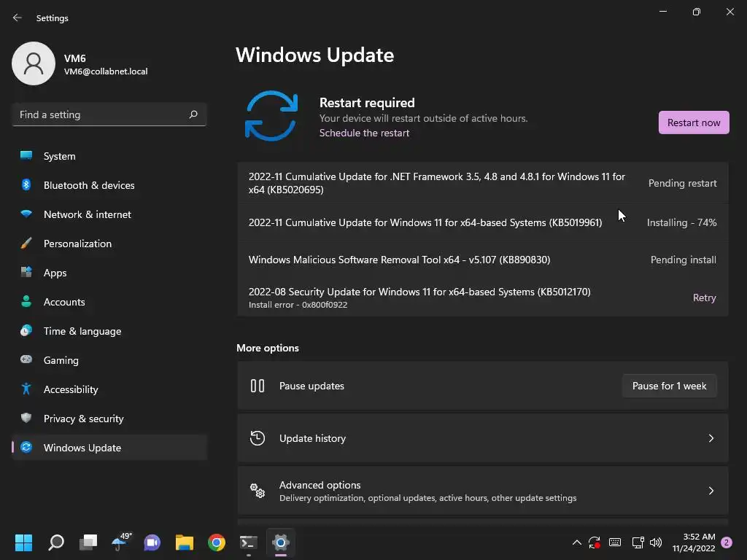Open the volume speaker tray icon
The image size is (747, 560).
coord(656,542)
